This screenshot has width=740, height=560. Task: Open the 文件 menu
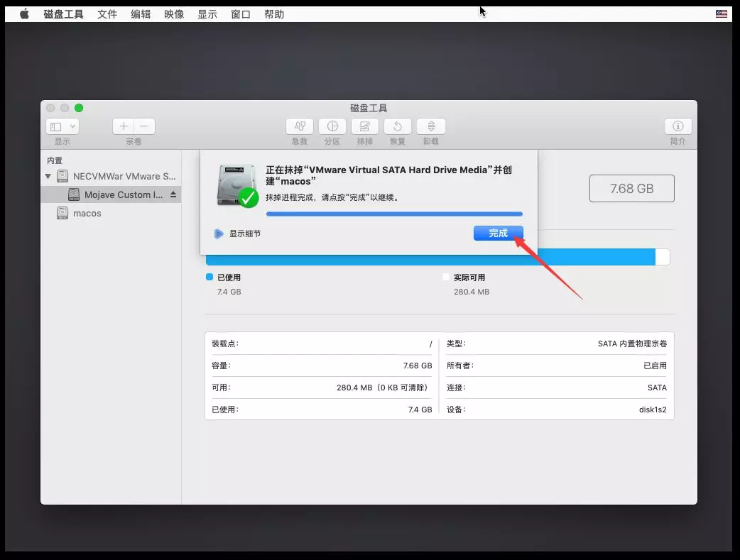click(x=107, y=14)
